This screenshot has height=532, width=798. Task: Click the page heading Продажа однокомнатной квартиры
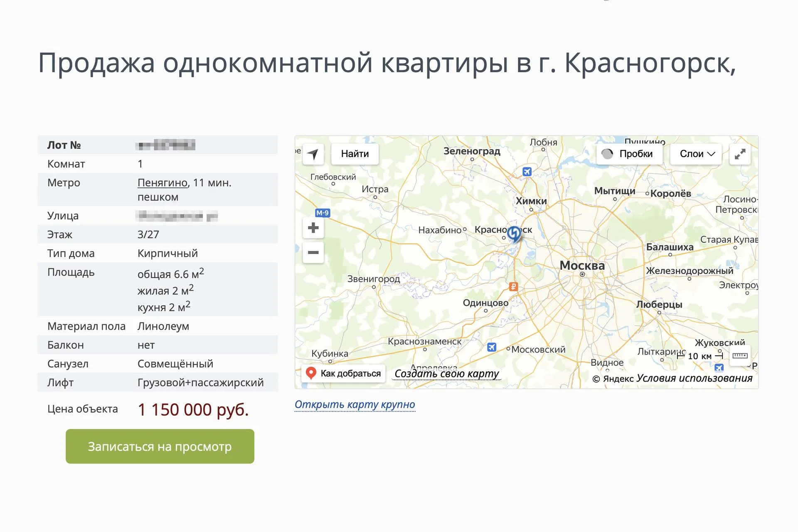(387, 63)
